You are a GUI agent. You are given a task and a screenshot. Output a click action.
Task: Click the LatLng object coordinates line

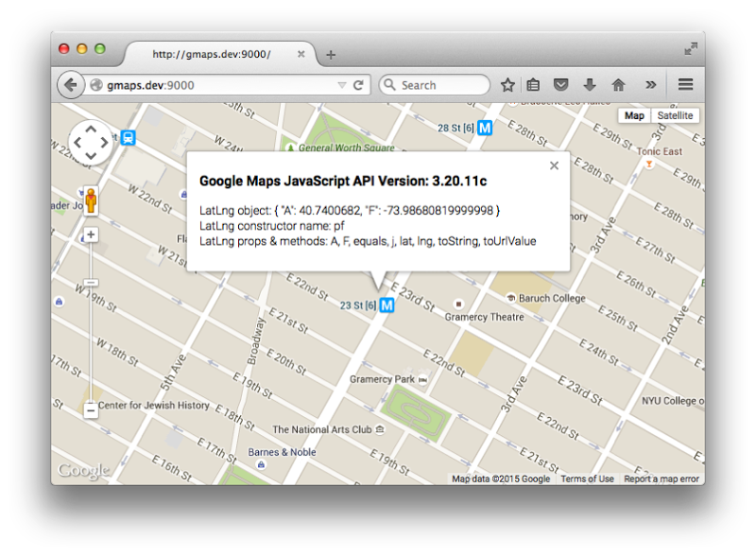pyautogui.click(x=350, y=211)
